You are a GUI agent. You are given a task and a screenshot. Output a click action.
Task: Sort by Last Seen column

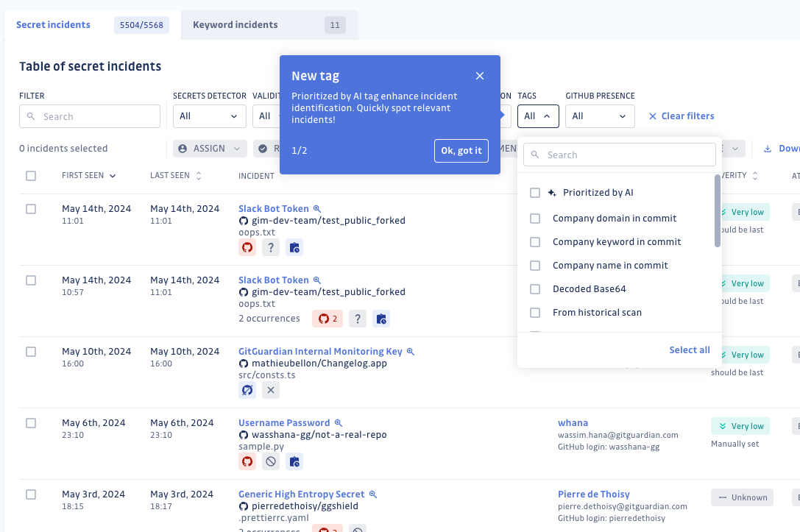(176, 175)
